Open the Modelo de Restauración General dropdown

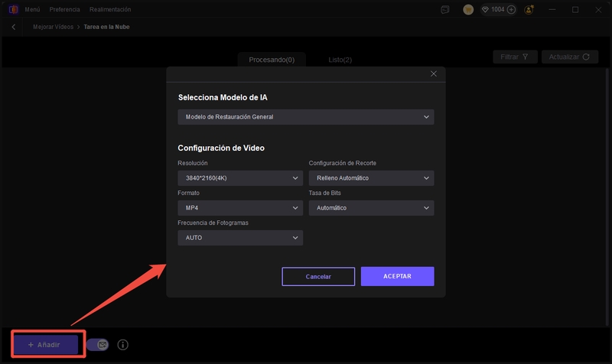305,117
